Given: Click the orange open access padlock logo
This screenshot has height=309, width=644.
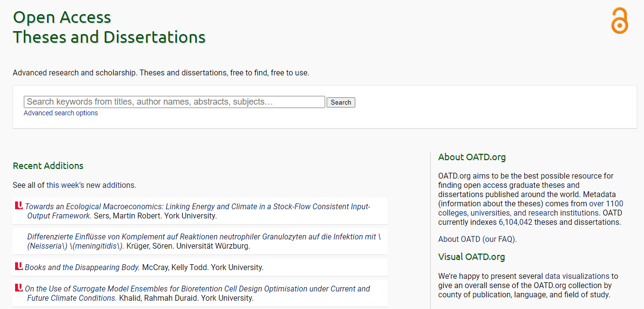Looking at the screenshot, I should click(620, 20).
